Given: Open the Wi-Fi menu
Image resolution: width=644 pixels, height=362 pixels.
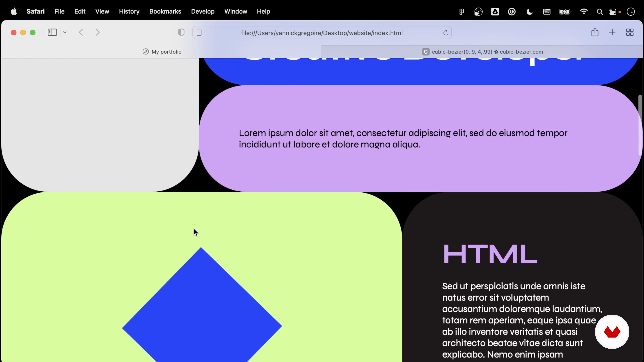Looking at the screenshot, I should (x=584, y=12).
